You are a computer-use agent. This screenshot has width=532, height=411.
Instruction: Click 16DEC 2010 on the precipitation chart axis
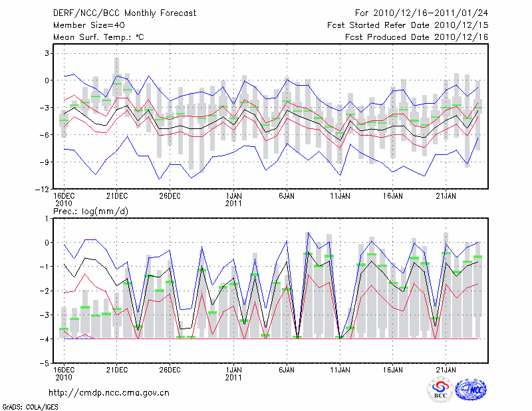[x=64, y=373]
